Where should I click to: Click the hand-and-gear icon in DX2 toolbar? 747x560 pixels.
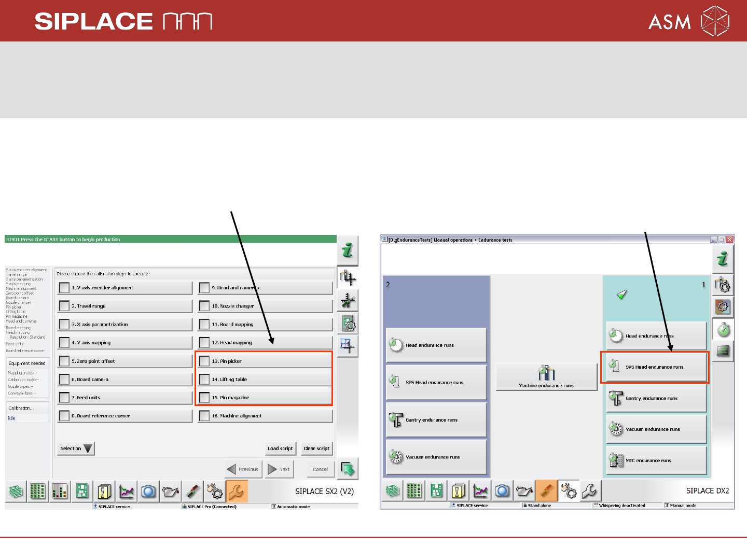pos(568,491)
